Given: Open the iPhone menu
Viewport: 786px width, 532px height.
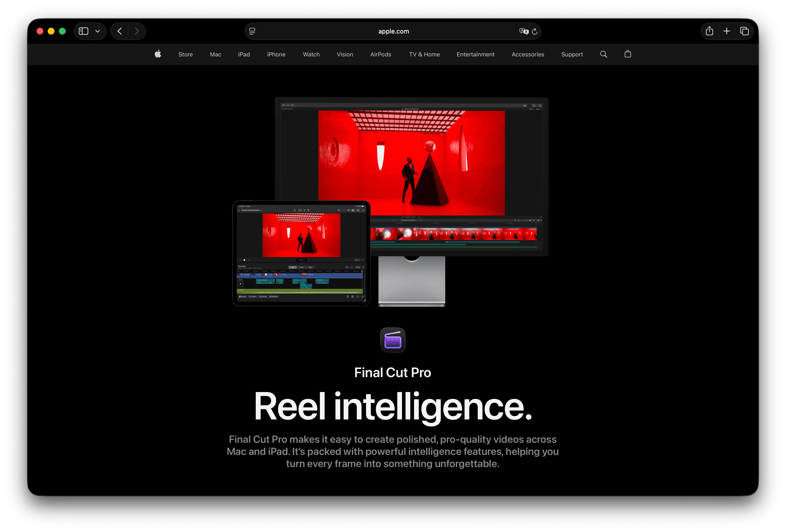Looking at the screenshot, I should (276, 54).
